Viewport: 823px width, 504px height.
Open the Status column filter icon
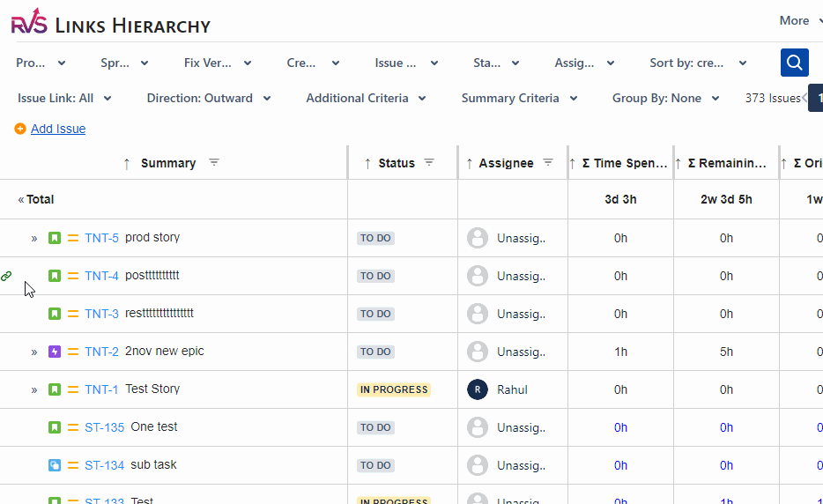pos(429,163)
